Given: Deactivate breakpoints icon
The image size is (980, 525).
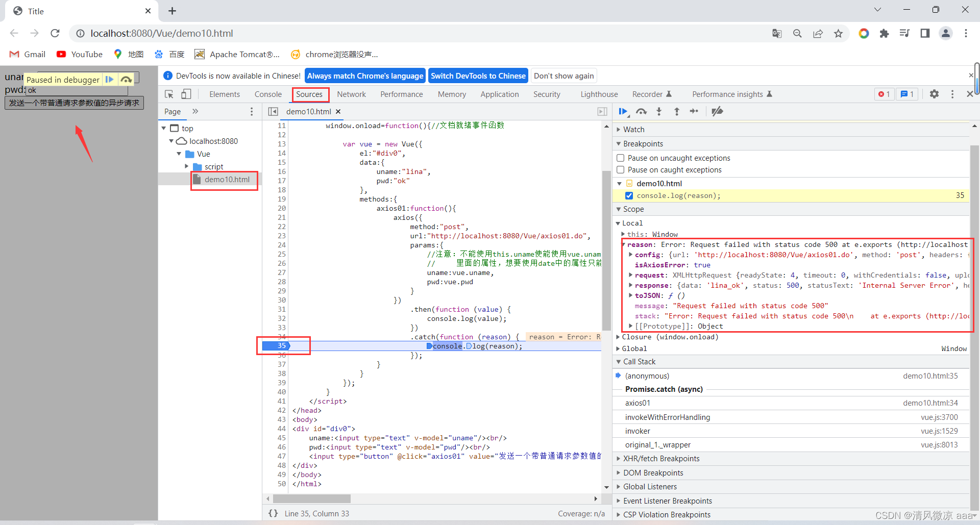Looking at the screenshot, I should pyautogui.click(x=717, y=111).
